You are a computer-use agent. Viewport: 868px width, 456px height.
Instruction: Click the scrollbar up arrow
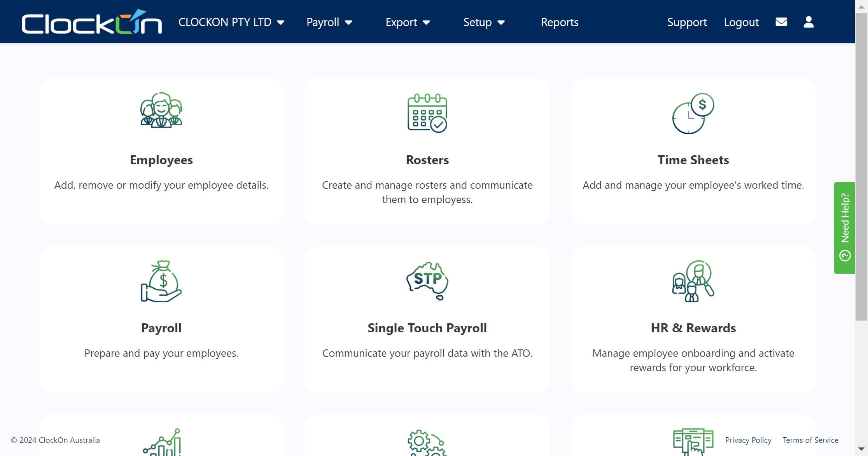tap(861, 7)
